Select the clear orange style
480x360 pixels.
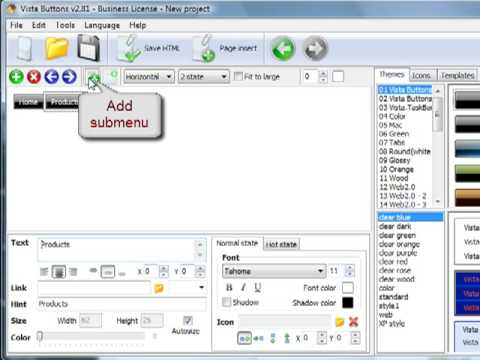399,244
